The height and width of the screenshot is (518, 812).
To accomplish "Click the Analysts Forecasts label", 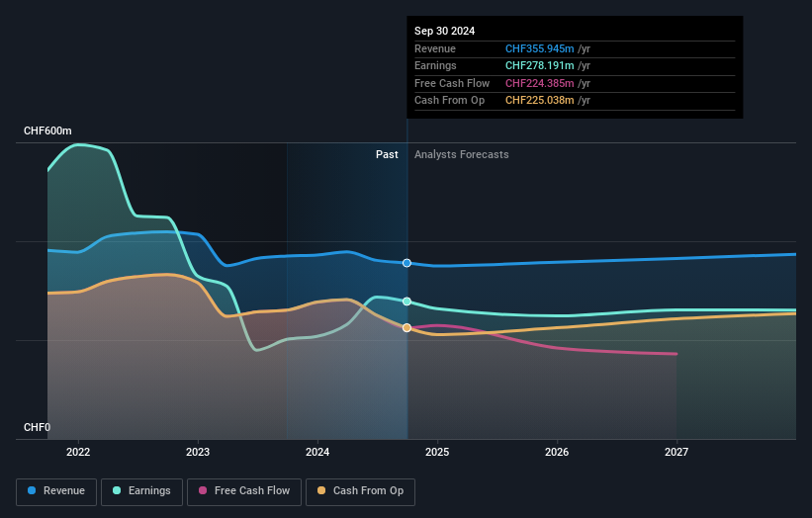I will [462, 155].
